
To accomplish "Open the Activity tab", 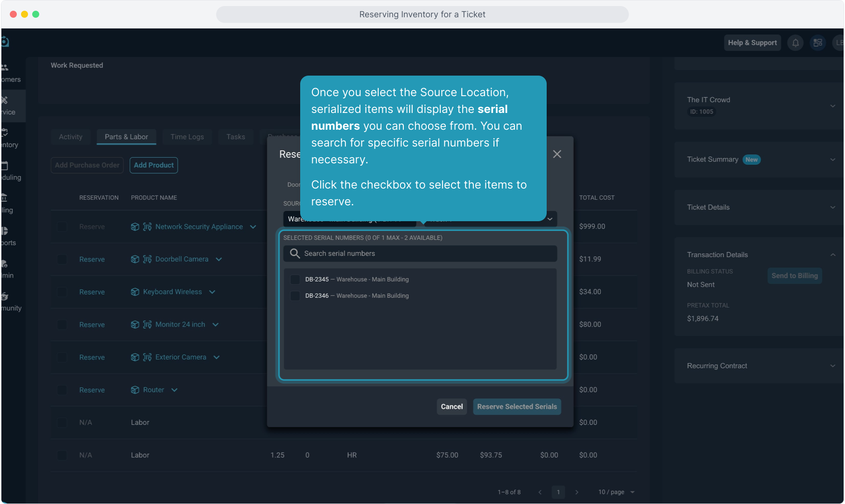I will [x=70, y=137].
